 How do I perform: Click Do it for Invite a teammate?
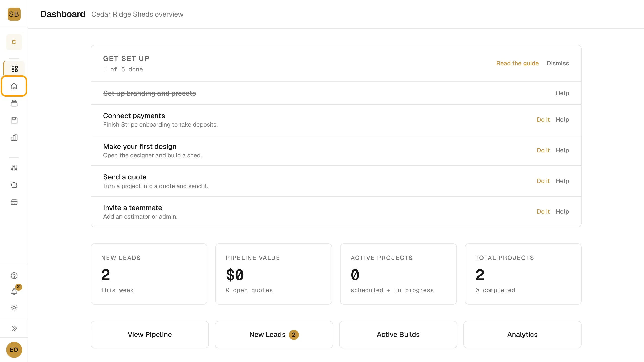543,212
